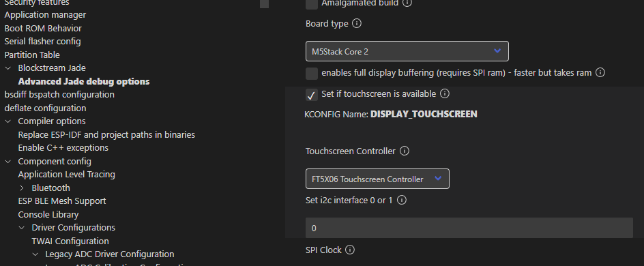Open FT5X06 Touchscreen Controller dropdown
644x266 pixels.
tap(377, 179)
